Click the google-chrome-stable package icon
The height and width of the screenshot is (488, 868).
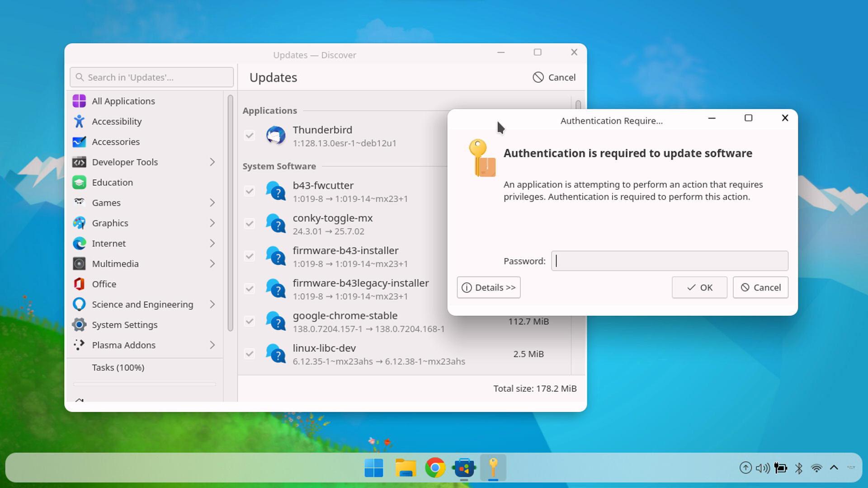(276, 321)
